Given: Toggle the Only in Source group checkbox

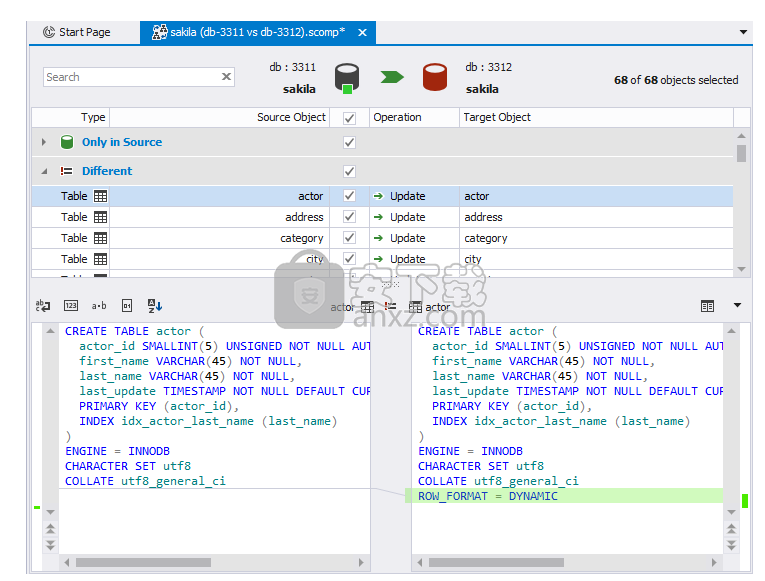Looking at the screenshot, I should [x=349, y=142].
